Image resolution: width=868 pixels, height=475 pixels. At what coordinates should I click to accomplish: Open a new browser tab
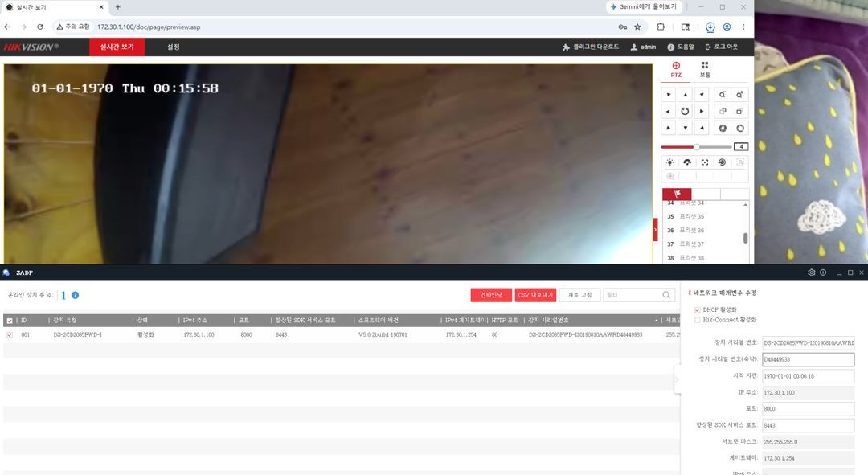(118, 7)
